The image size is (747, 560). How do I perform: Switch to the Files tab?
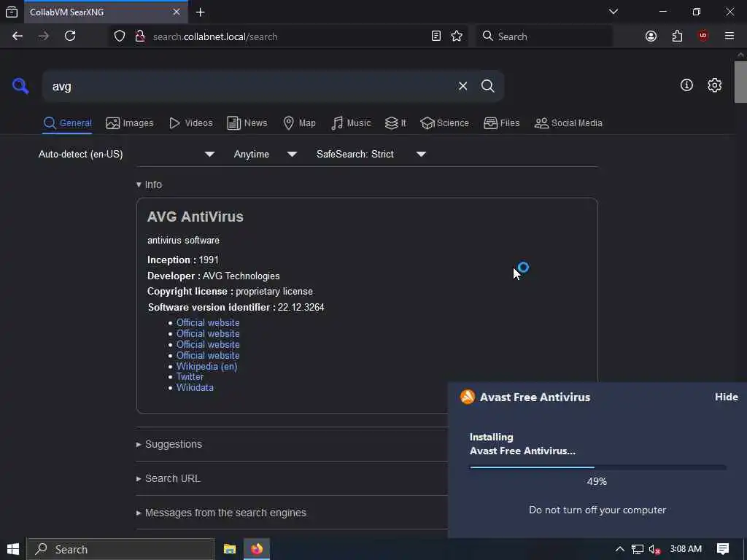501,122
